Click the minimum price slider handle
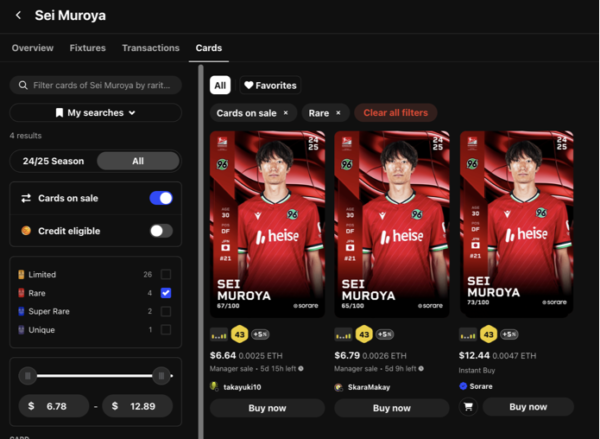This screenshot has height=439, width=600. tap(28, 376)
